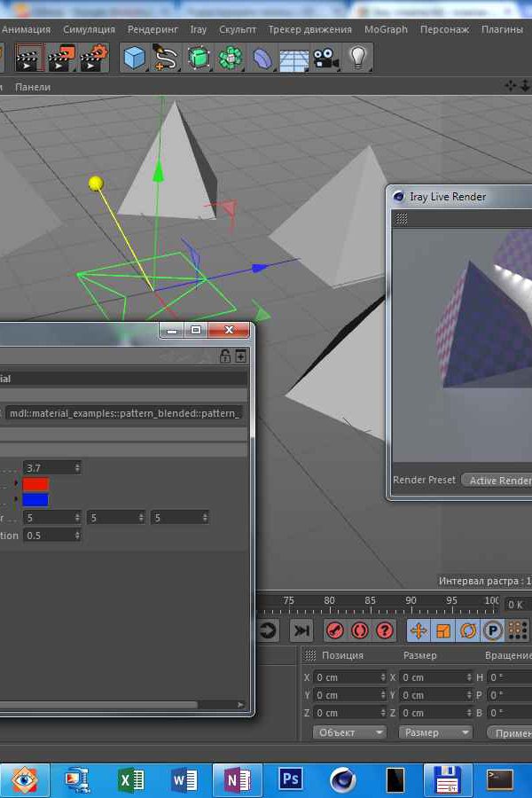Open the Iray menu
The height and width of the screenshot is (798, 532).
pos(199,29)
